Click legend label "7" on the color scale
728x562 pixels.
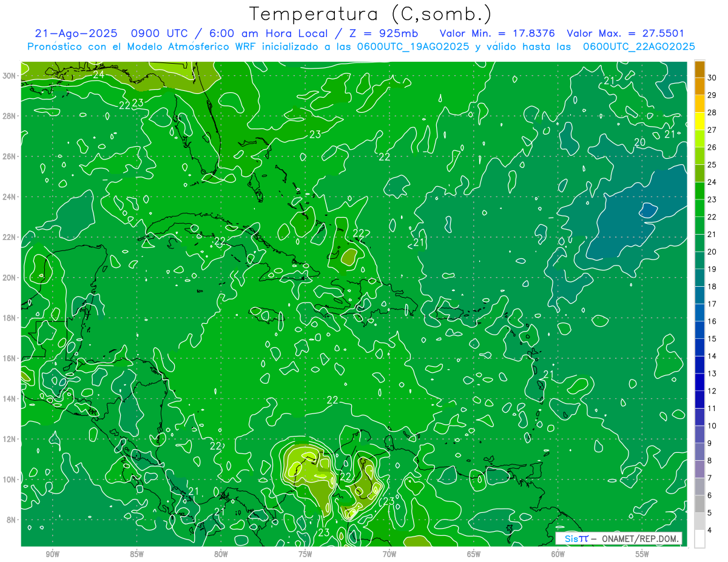pos(710,478)
